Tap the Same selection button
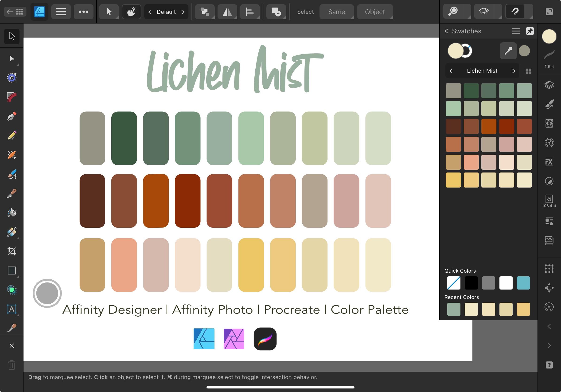Image resolution: width=561 pixels, height=392 pixels. (336, 12)
